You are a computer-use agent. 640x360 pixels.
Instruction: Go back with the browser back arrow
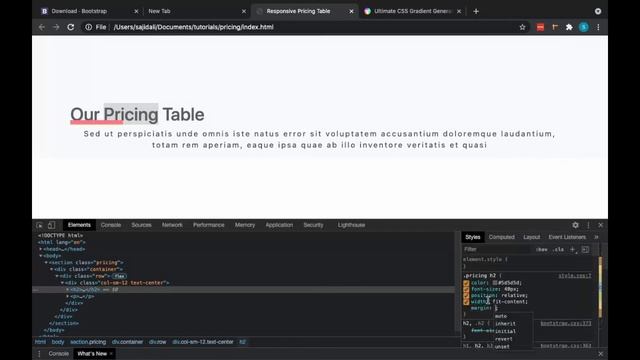(42, 27)
